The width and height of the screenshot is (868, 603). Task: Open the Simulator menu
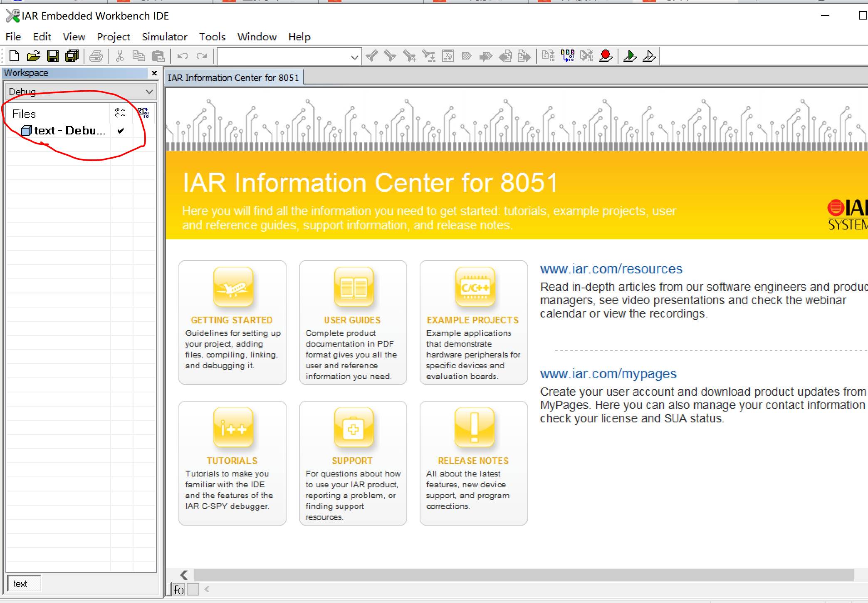[x=164, y=37]
